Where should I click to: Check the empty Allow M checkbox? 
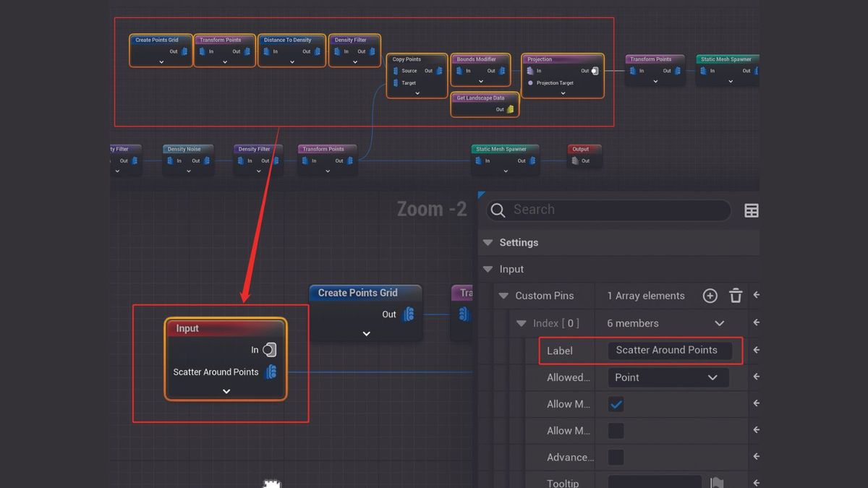pos(616,430)
